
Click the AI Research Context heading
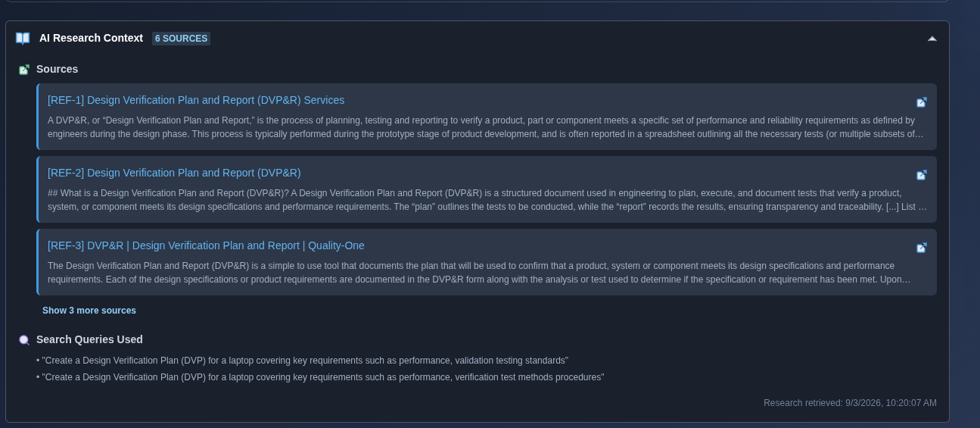[91, 38]
